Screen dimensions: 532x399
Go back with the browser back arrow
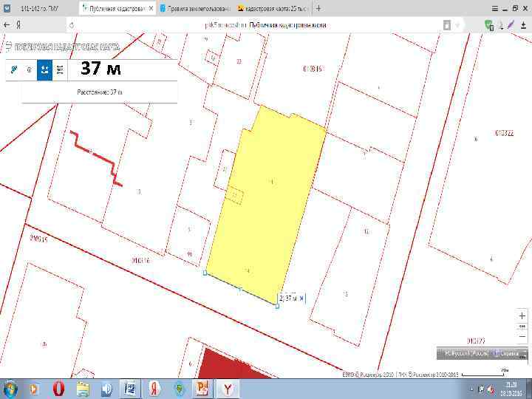pos(7,25)
